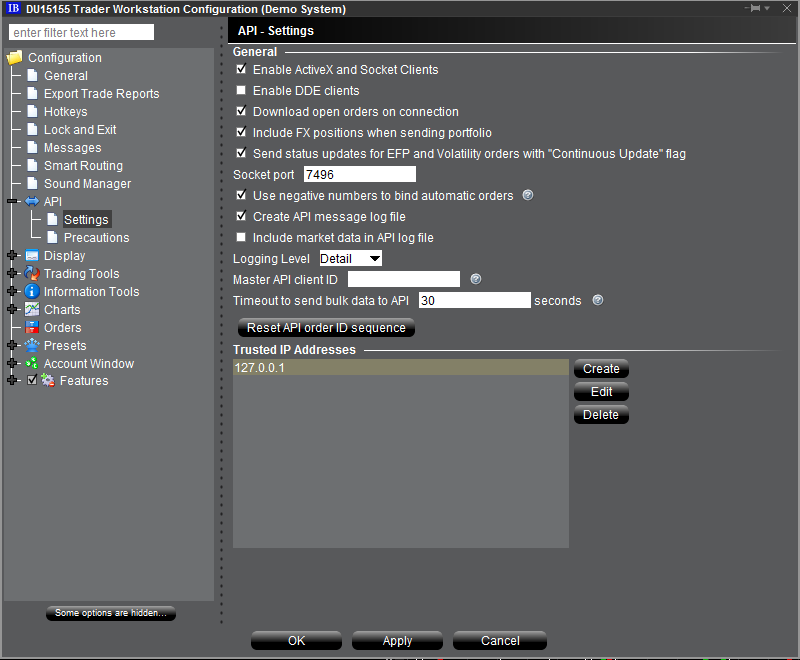Click Edit trusted IP address button

coord(601,392)
